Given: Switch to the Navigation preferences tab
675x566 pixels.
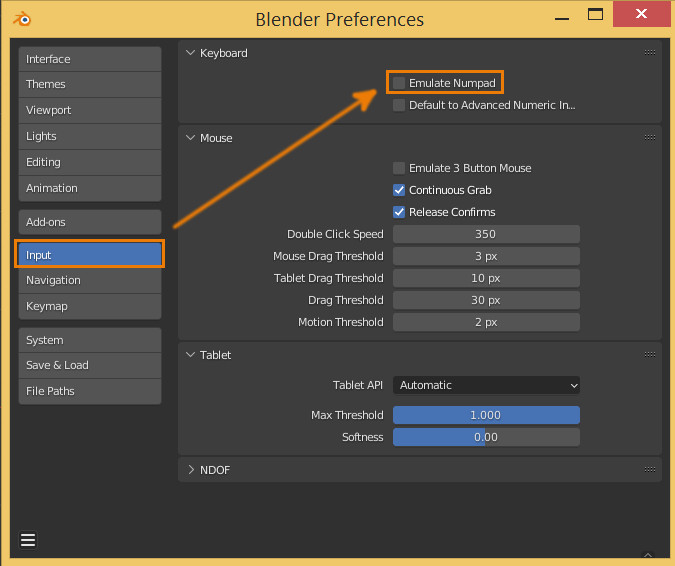Looking at the screenshot, I should pyautogui.click(x=89, y=280).
